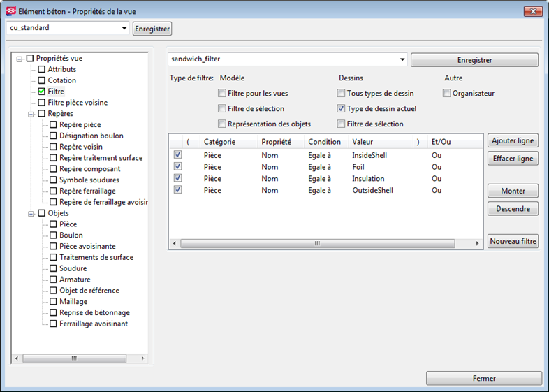Move row up with Monter button

pos(513,191)
